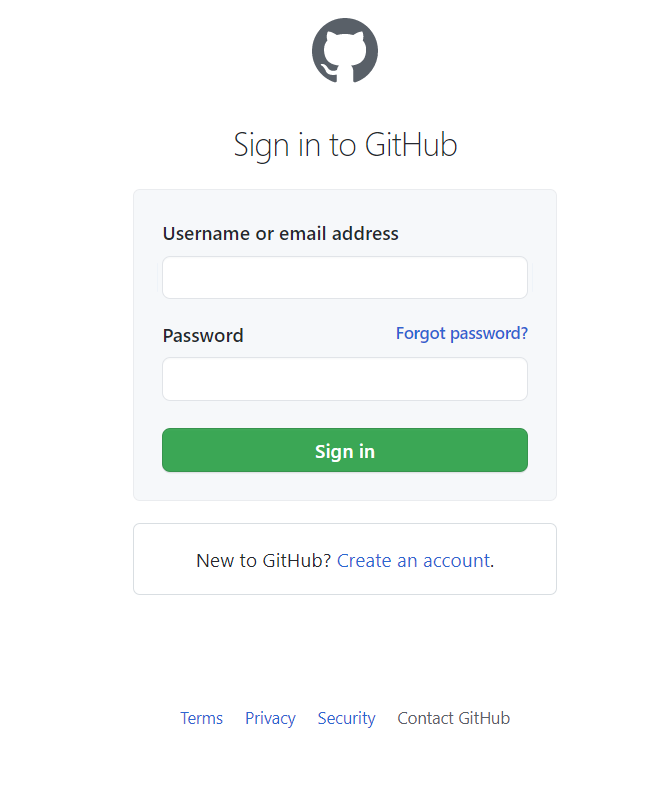
Task: Place cursor in the email address textbox
Action: point(345,277)
